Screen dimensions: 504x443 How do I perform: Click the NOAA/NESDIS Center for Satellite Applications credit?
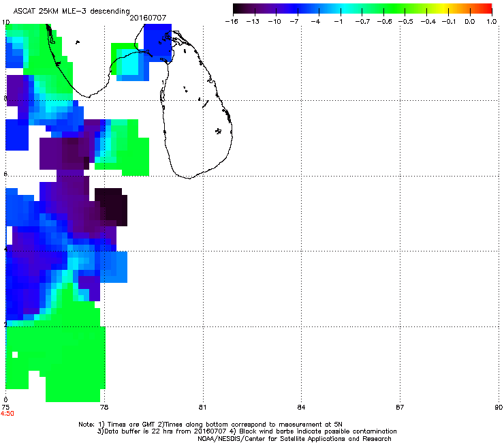pos(294,439)
